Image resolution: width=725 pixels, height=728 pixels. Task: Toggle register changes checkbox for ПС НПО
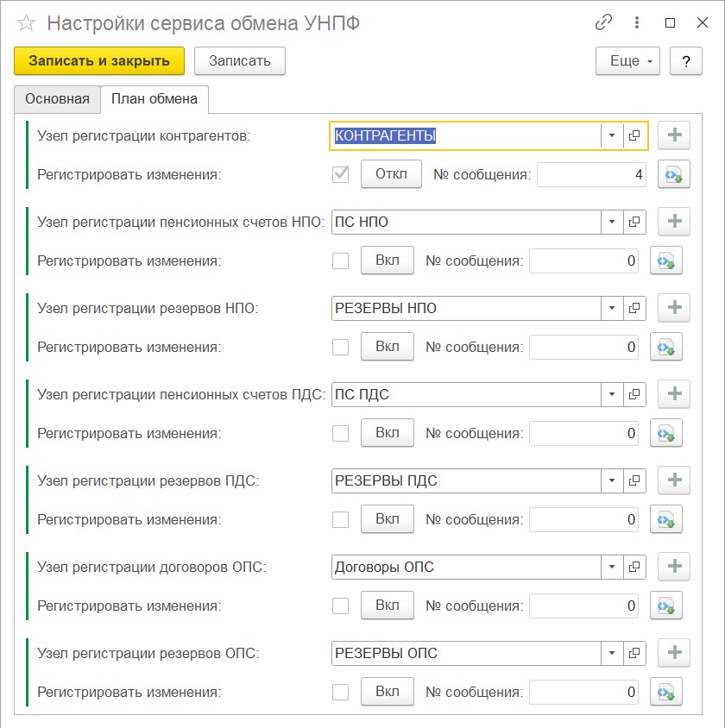point(341,260)
